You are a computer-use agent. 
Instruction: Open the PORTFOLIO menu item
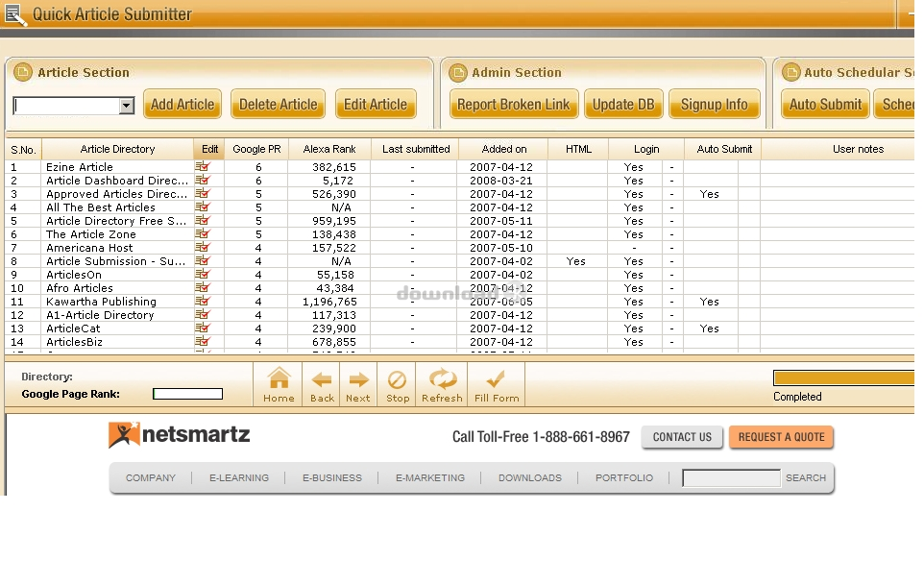[x=624, y=478]
